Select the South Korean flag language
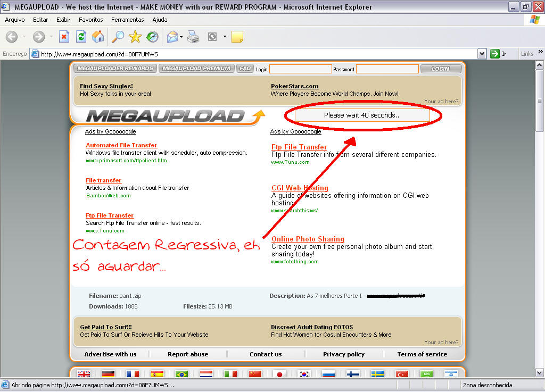545x392 pixels. pyautogui.click(x=304, y=374)
